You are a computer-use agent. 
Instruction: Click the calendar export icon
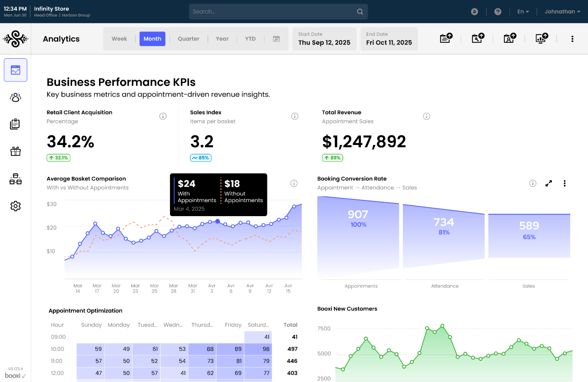click(x=446, y=39)
